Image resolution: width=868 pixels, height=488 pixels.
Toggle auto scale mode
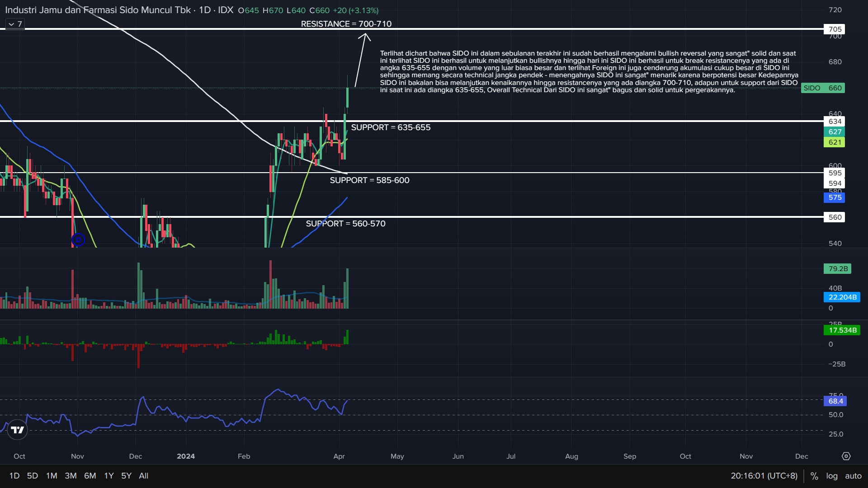coord(853,476)
